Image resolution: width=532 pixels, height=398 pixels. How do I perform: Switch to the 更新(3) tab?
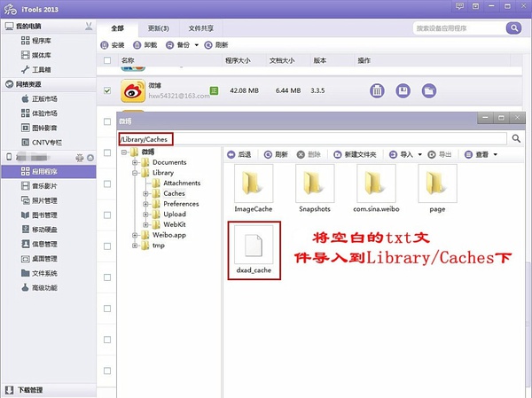pyautogui.click(x=159, y=28)
